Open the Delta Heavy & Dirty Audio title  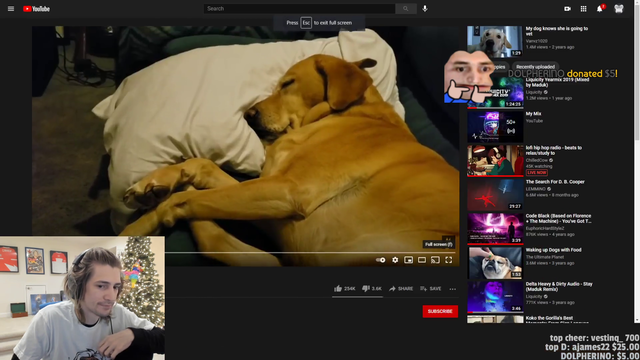(x=559, y=287)
